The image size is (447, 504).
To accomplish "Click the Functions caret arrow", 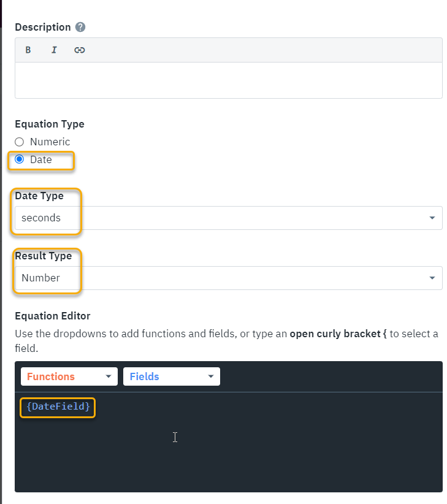I will click(109, 376).
